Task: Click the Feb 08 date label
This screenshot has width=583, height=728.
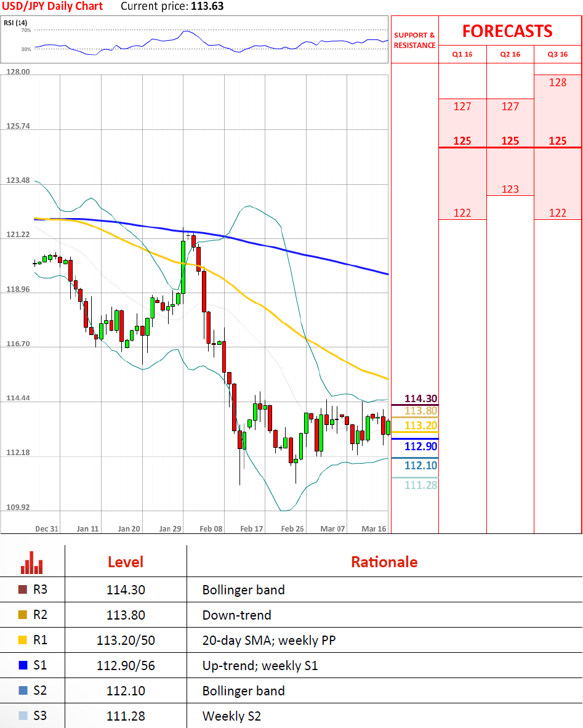Action: click(x=211, y=529)
